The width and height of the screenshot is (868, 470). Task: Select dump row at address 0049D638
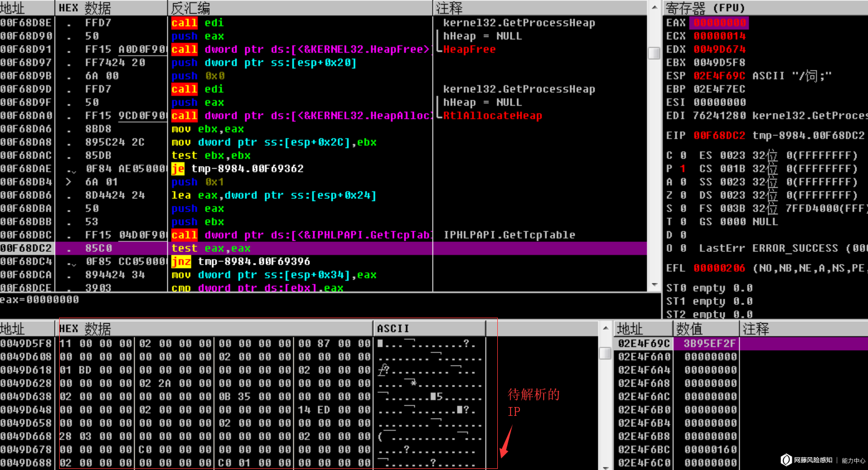click(x=243, y=396)
